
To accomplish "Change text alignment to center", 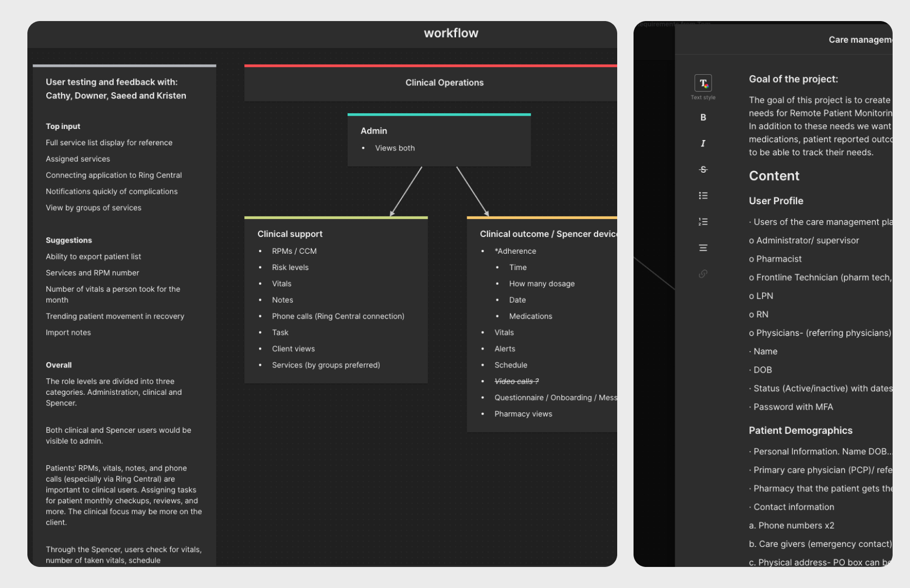I will 703,248.
